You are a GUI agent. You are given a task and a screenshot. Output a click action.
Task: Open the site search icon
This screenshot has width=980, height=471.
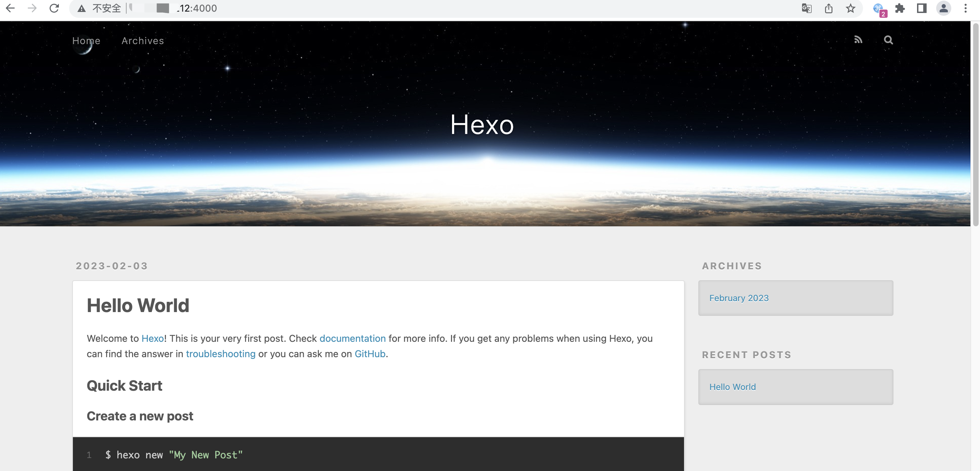pos(888,40)
